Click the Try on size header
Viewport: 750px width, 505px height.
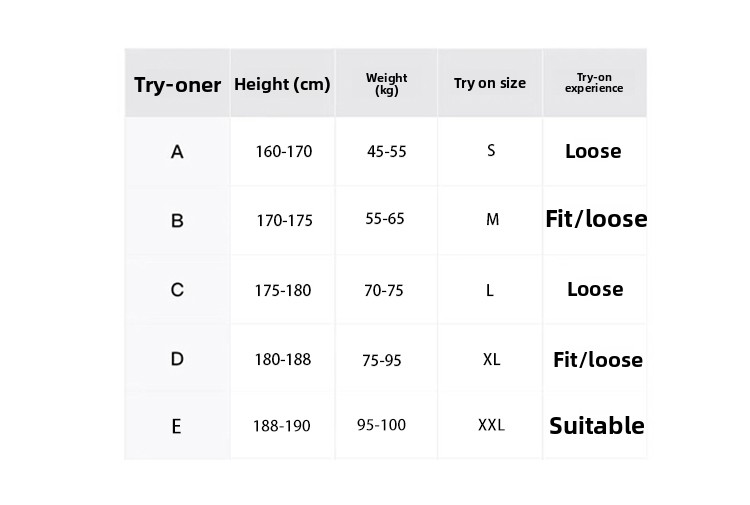point(489,83)
